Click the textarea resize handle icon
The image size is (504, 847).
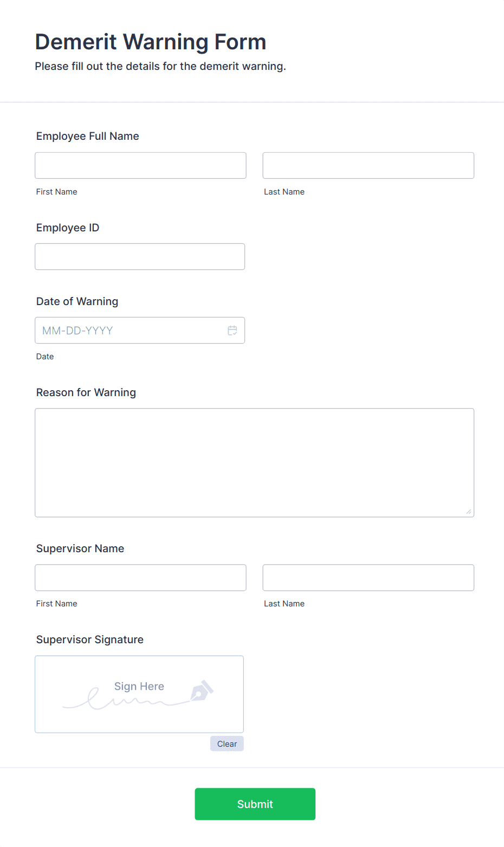pos(469,510)
